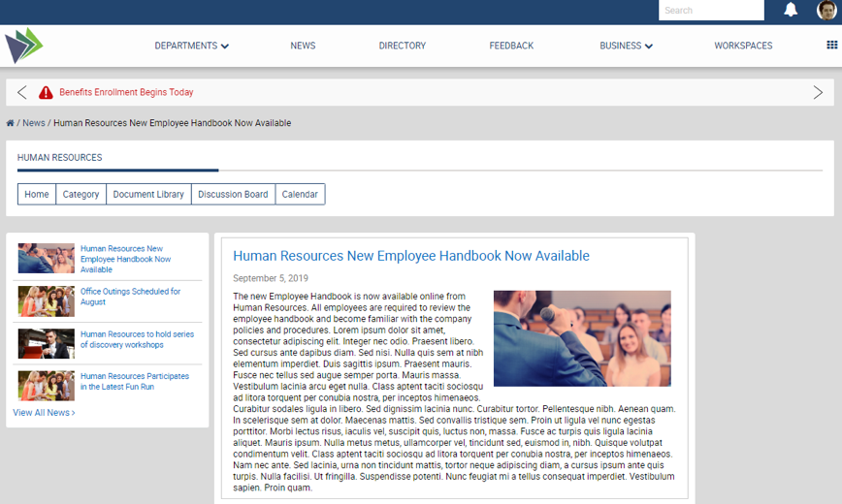Open the News navigation item

(x=303, y=46)
